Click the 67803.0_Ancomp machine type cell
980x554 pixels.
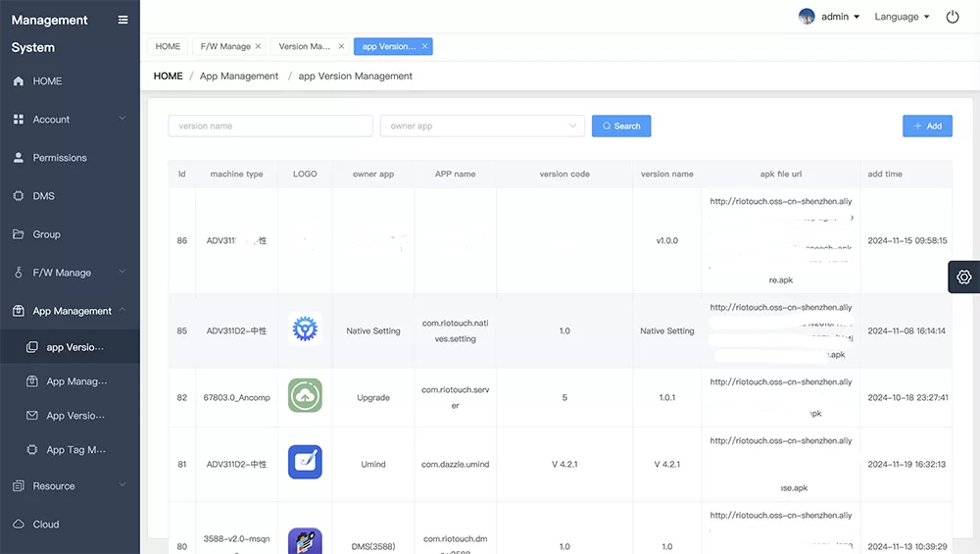click(x=236, y=398)
